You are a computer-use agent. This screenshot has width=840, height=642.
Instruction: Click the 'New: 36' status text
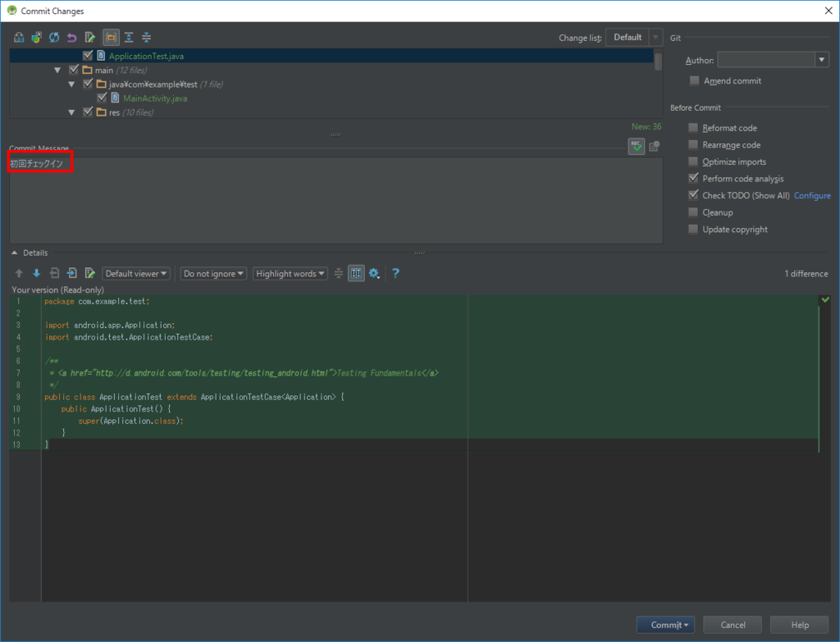646,126
